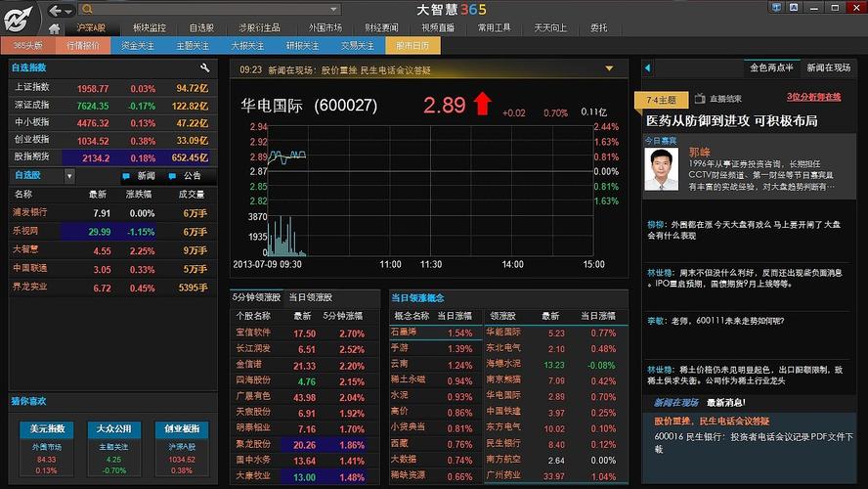
Task: Select the 5分钟领涨股 tab
Action: pyautogui.click(x=256, y=297)
